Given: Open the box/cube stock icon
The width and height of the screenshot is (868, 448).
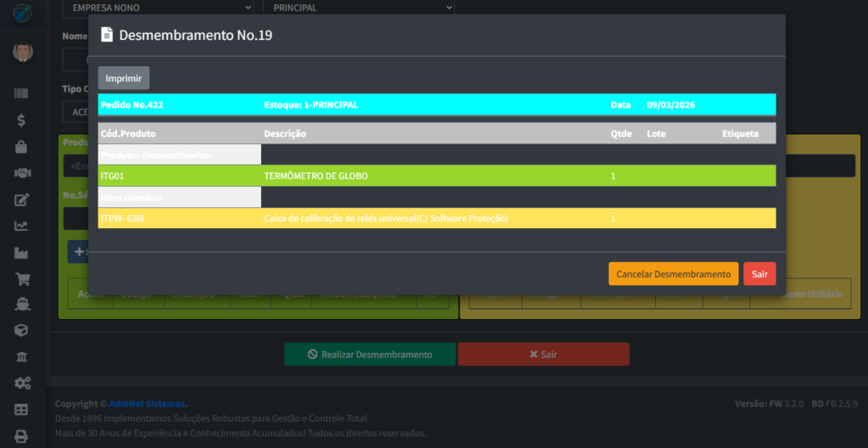Looking at the screenshot, I should pyautogui.click(x=22, y=330).
